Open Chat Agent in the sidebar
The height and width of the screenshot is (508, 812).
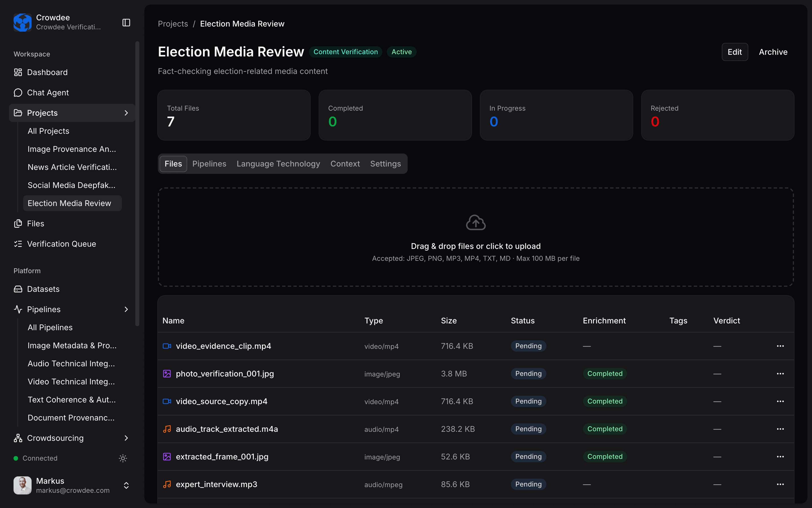tap(72, 92)
